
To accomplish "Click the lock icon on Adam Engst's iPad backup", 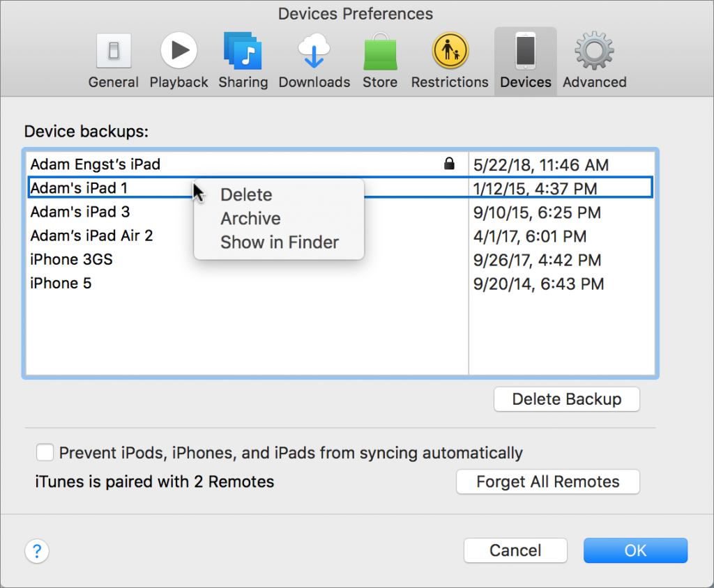I will click(x=449, y=164).
